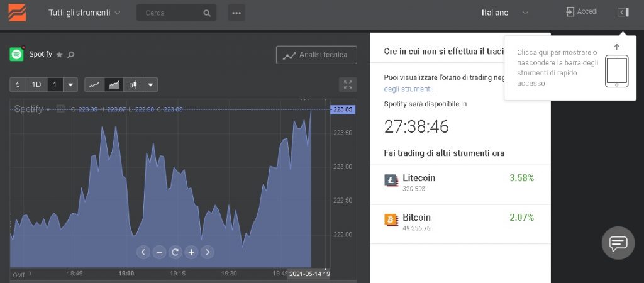Click Bitcoin 2.07% change value

point(521,218)
